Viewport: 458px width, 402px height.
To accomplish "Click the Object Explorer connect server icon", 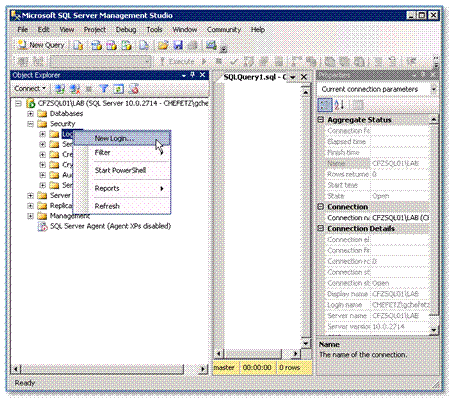I will 60,89.
